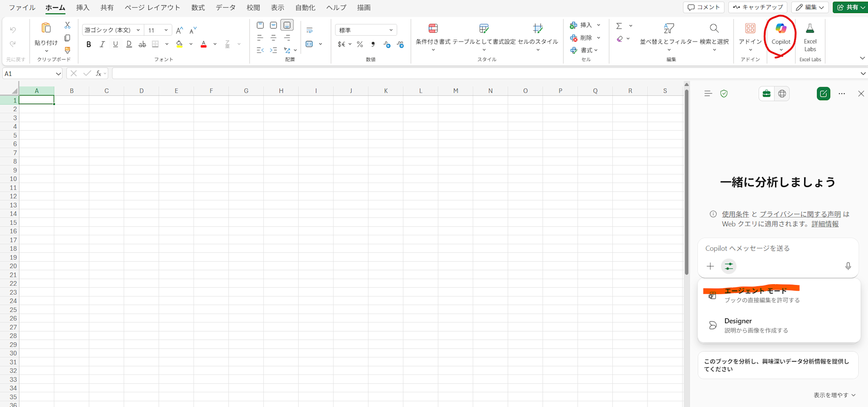Switch to the データ tab
The width and height of the screenshot is (868, 407).
226,7
